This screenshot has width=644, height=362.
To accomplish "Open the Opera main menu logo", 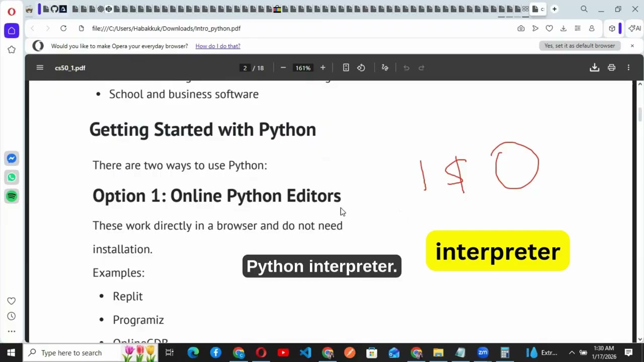I will [11, 11].
